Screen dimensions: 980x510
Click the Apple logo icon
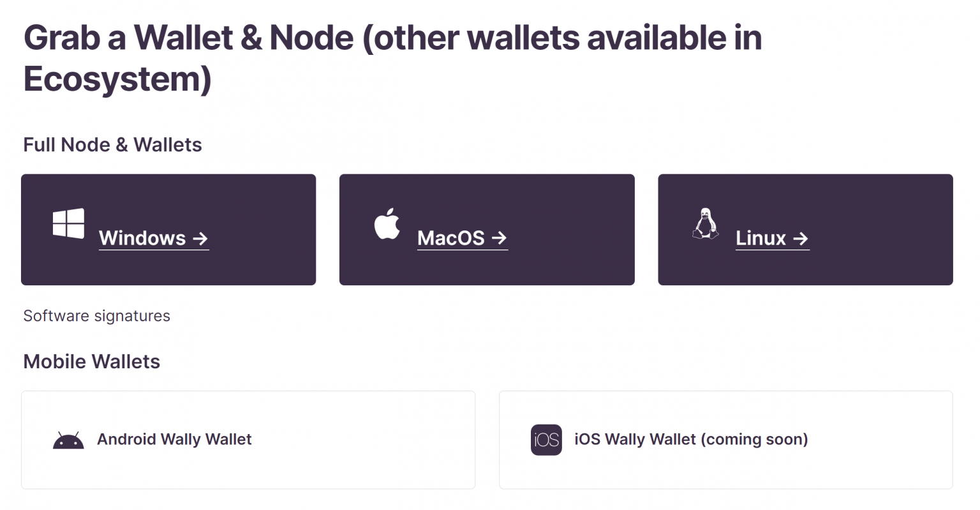pyautogui.click(x=387, y=223)
